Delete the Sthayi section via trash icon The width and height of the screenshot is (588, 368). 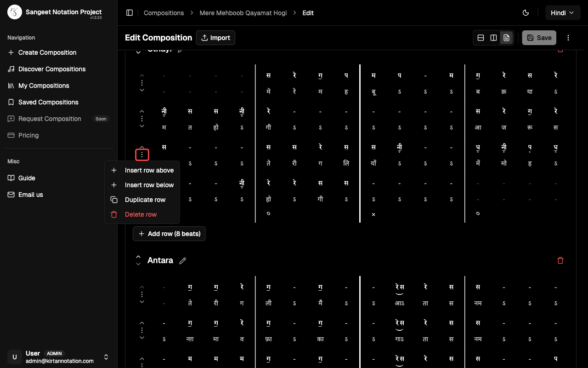click(560, 50)
